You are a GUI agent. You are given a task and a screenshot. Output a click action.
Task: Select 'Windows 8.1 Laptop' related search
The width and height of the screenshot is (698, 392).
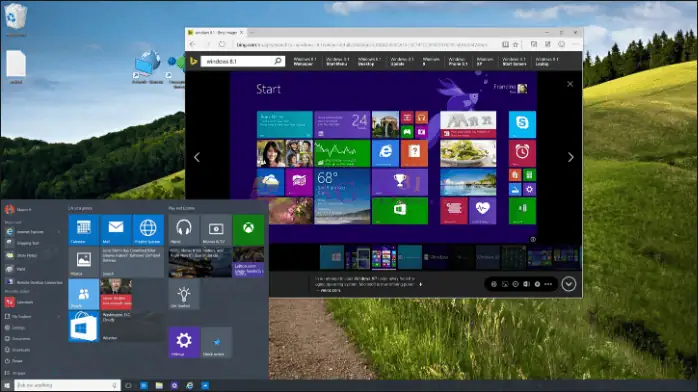click(547, 61)
